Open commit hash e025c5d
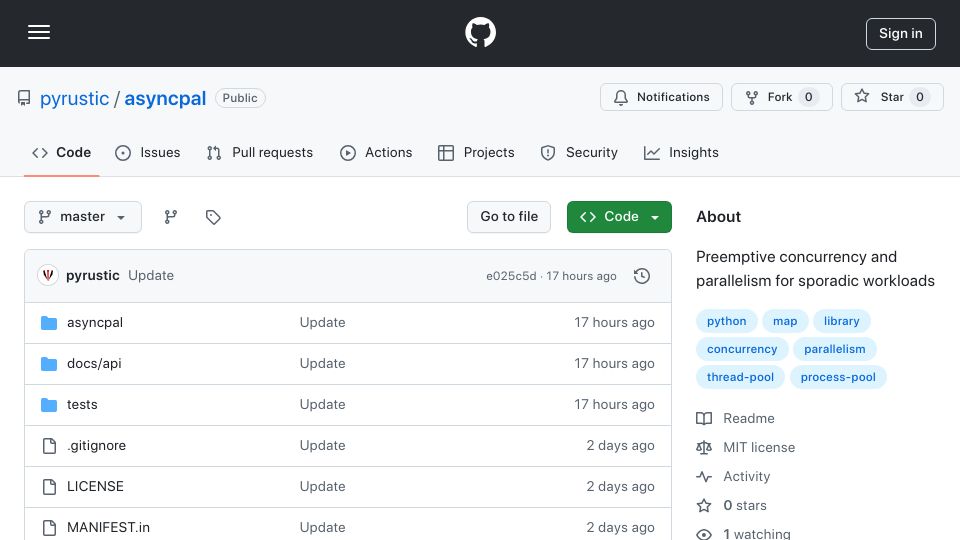This screenshot has height=540, width=960. pos(511,276)
